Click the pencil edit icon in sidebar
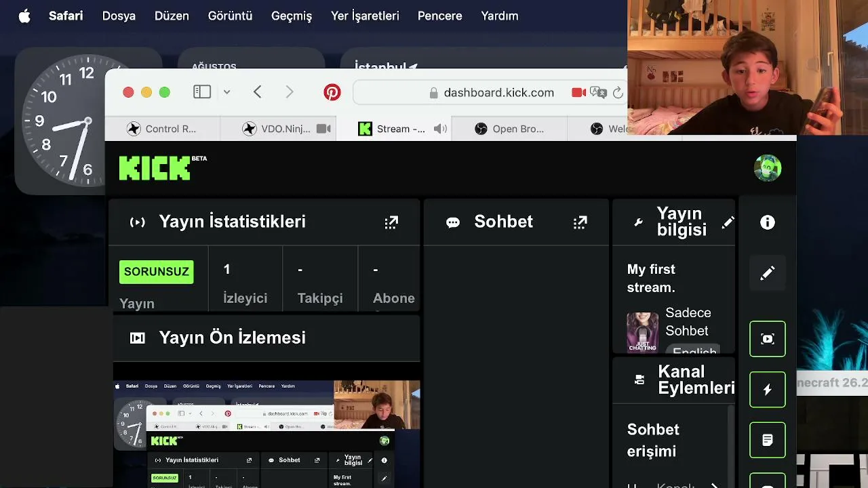The width and height of the screenshot is (868, 488). tap(768, 273)
